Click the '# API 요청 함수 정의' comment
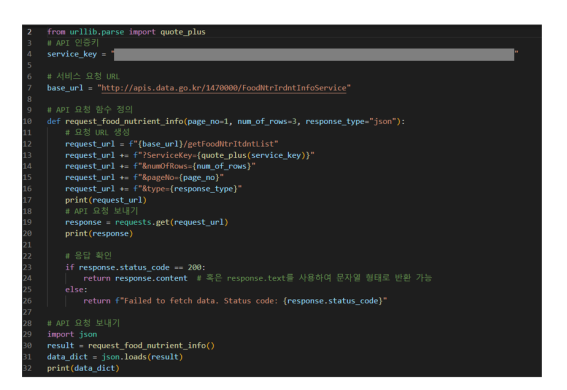This screenshot has width=567, height=390. click(90, 110)
